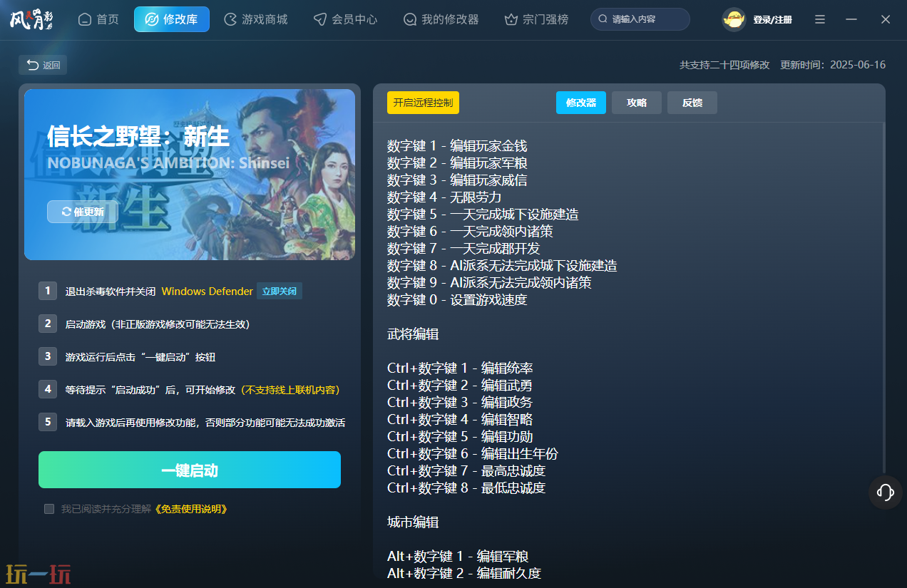This screenshot has height=588, width=907.
Task: Open the 游戏商城 tab
Action: 256,19
